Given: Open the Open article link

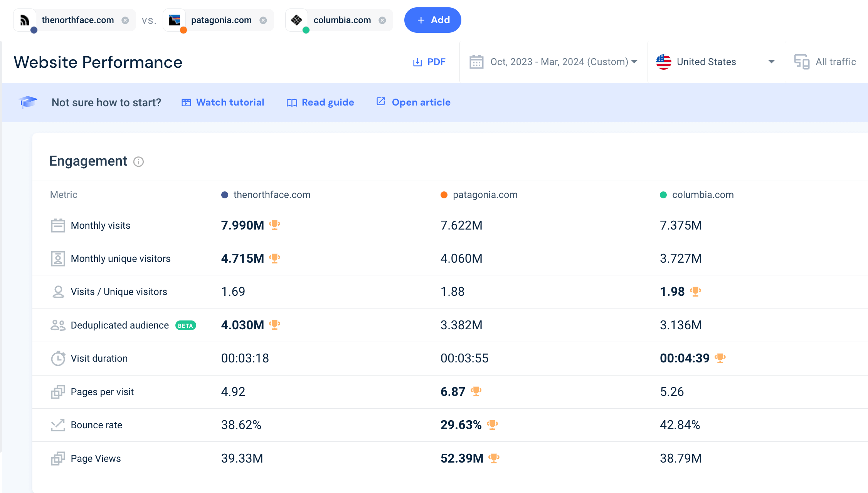Looking at the screenshot, I should (x=414, y=102).
